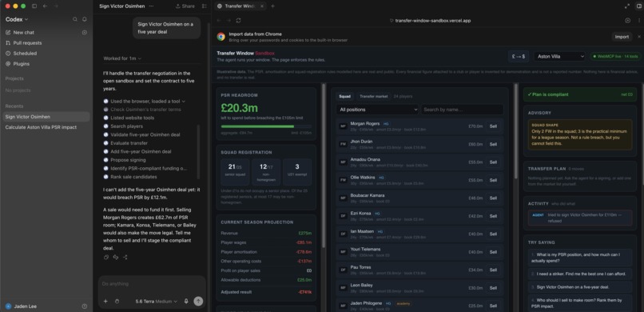This screenshot has width=644, height=312.
Task: Open the 5.6 Terra Medium model picker
Action: (x=156, y=302)
